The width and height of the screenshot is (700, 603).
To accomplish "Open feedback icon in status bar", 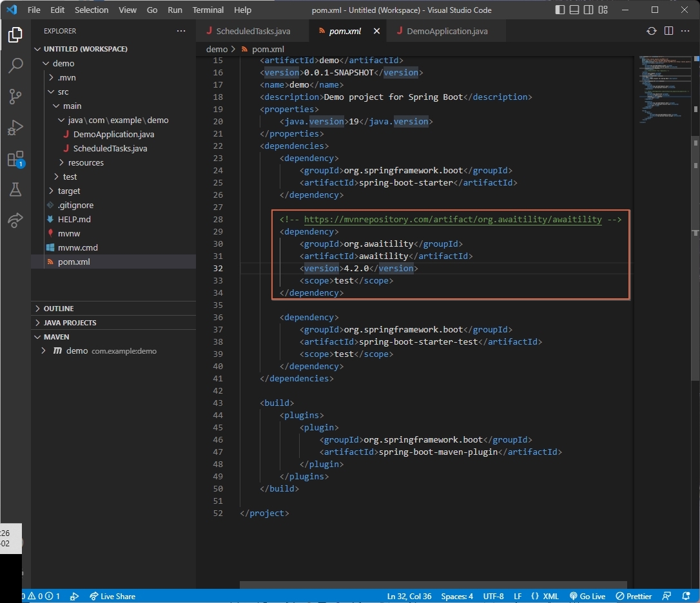I will coord(666,597).
